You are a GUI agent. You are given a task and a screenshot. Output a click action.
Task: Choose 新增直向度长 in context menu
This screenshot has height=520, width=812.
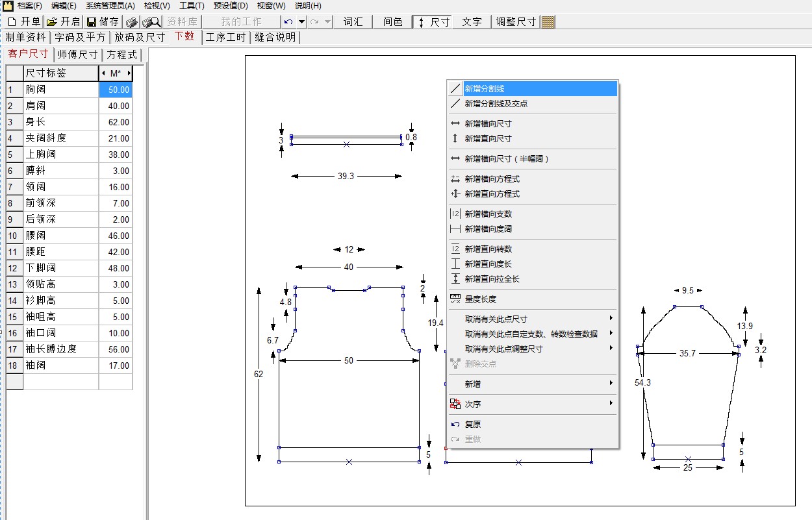coord(533,264)
